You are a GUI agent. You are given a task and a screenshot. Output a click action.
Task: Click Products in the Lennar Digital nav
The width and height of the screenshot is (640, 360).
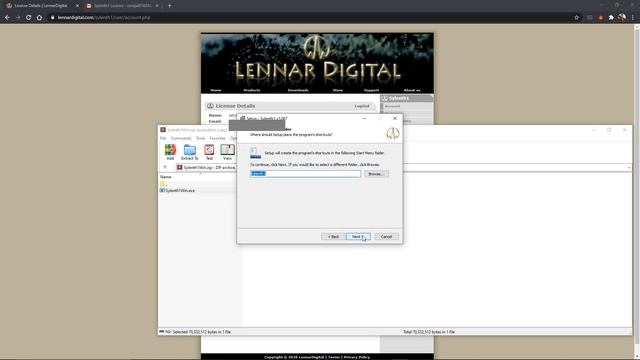[x=252, y=90]
